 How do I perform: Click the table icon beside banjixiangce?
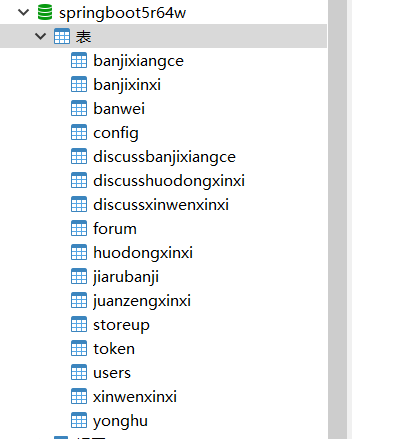(79, 60)
